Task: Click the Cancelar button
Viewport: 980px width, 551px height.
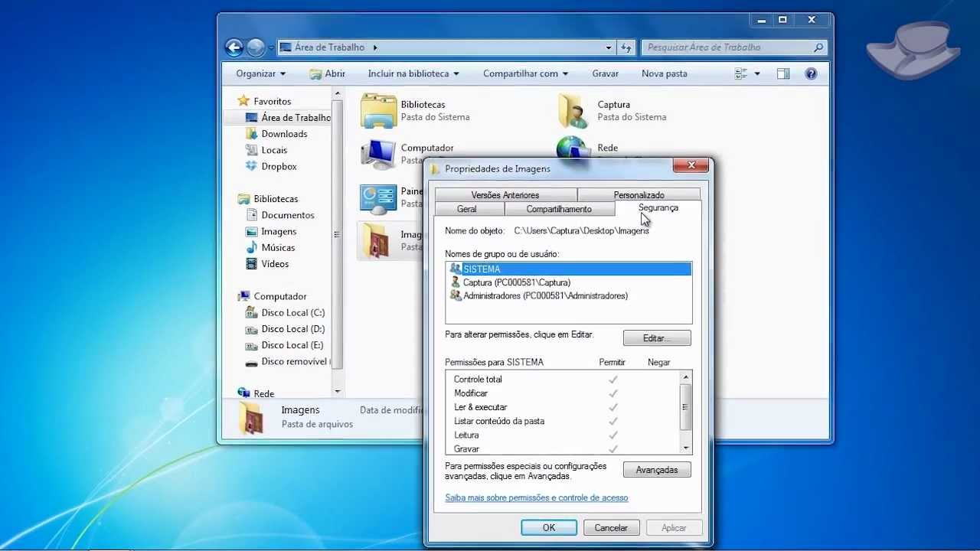Action: coord(611,527)
